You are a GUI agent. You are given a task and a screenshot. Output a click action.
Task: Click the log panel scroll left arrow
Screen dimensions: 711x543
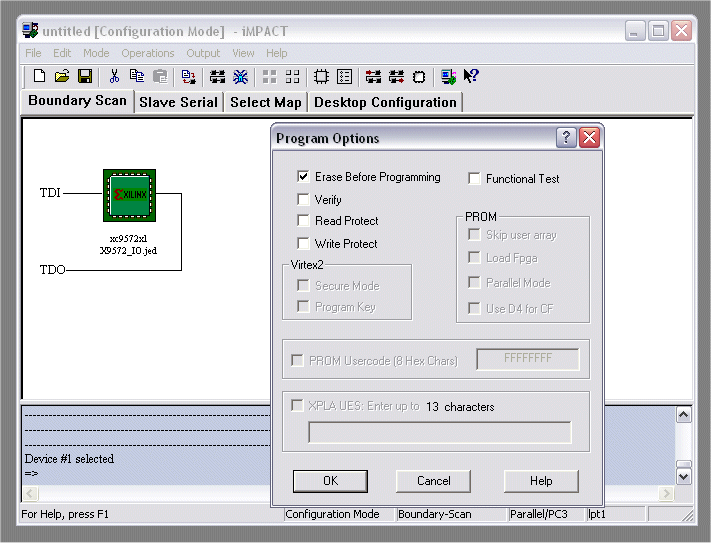coord(30,493)
